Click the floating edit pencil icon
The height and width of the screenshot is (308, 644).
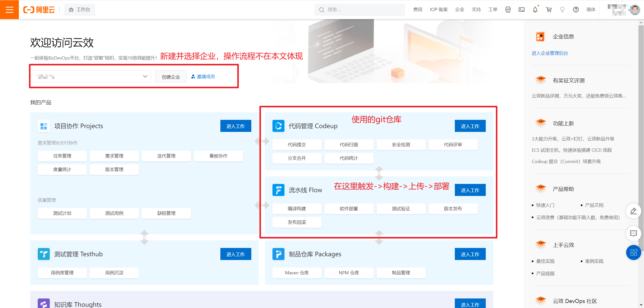633,211
